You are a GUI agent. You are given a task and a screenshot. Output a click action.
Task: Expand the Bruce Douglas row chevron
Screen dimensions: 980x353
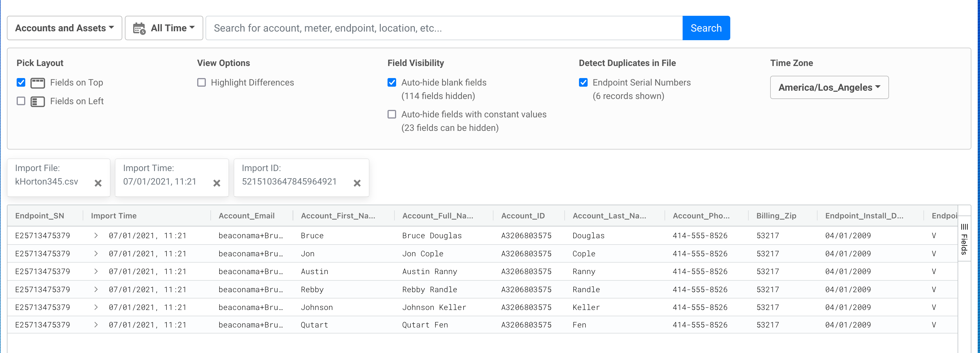point(96,235)
